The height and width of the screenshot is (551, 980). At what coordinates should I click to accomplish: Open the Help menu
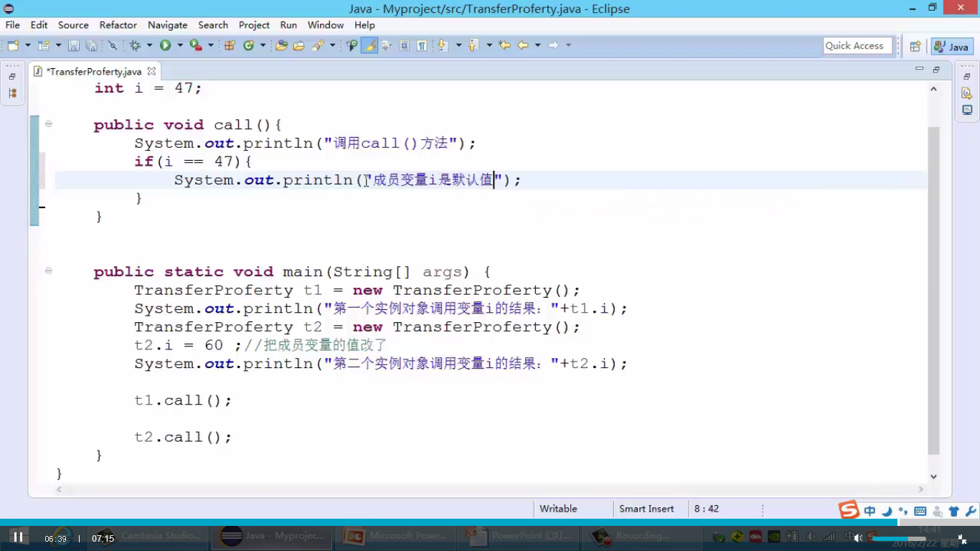point(364,24)
